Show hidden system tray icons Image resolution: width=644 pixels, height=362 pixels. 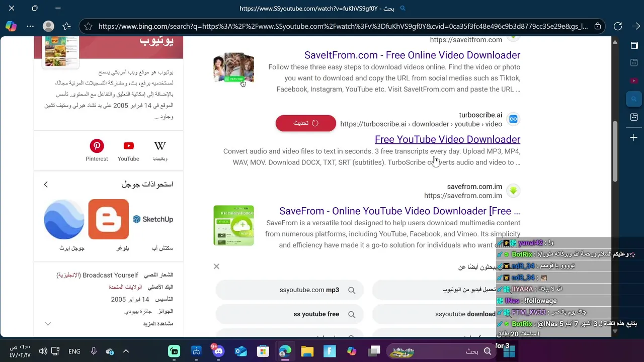pos(126,351)
